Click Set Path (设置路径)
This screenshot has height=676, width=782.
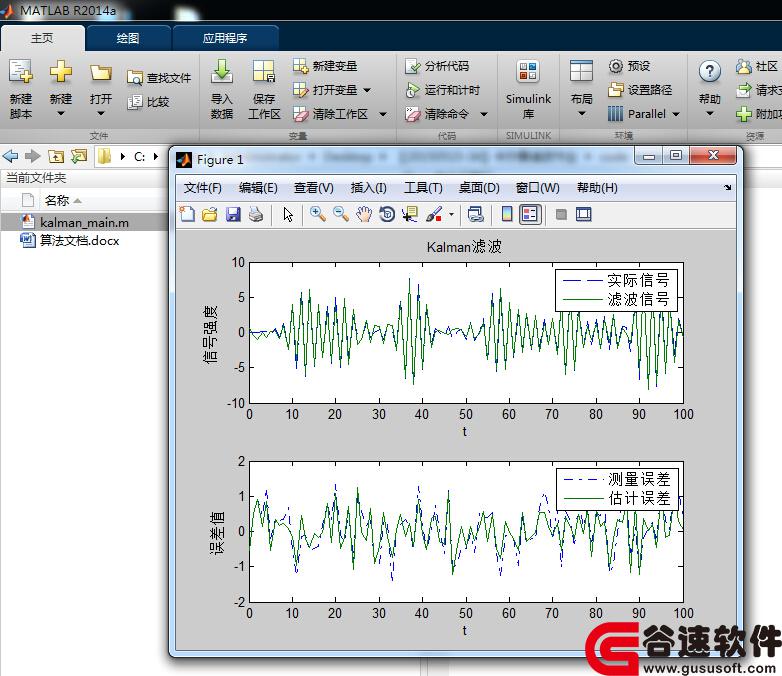coord(640,90)
